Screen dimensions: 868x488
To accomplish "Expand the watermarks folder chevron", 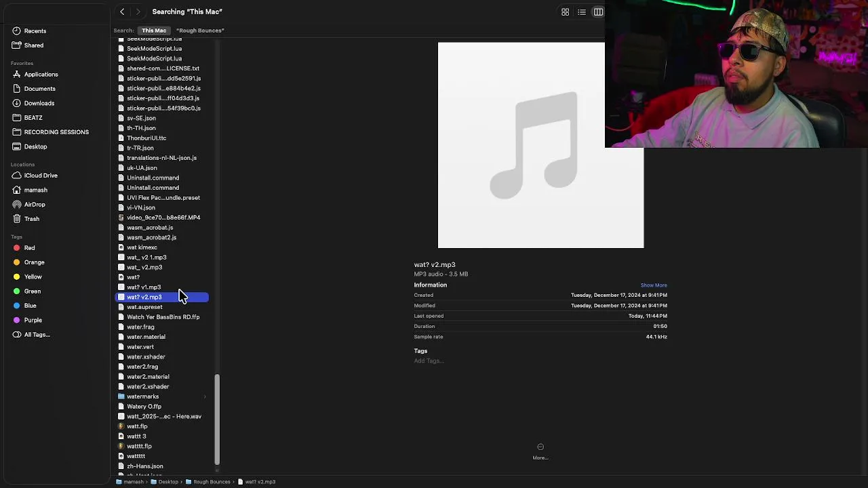I will pos(205,396).
